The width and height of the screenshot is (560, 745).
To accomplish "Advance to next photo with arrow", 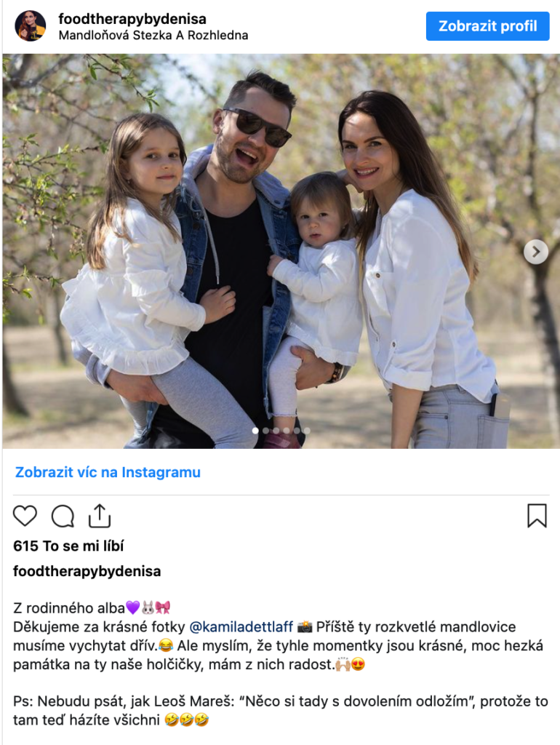I will click(x=536, y=251).
